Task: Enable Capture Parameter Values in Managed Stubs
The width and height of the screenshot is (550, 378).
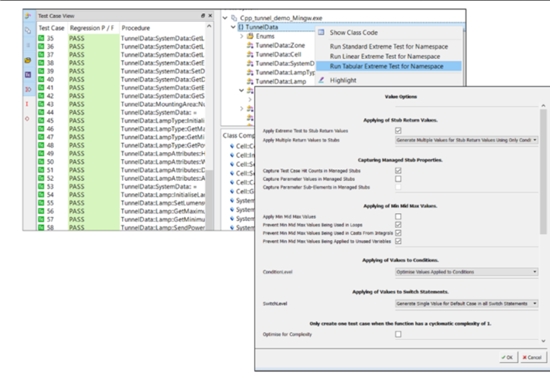Action: [x=398, y=179]
